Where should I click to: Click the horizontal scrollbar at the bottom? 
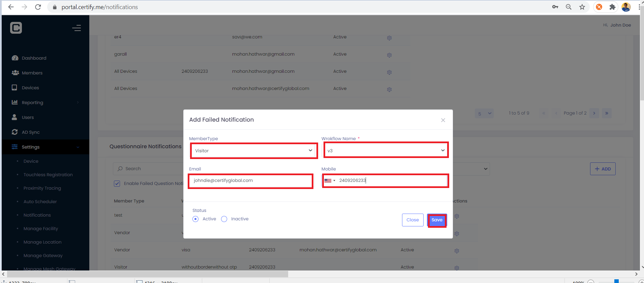pyautogui.click(x=148, y=274)
